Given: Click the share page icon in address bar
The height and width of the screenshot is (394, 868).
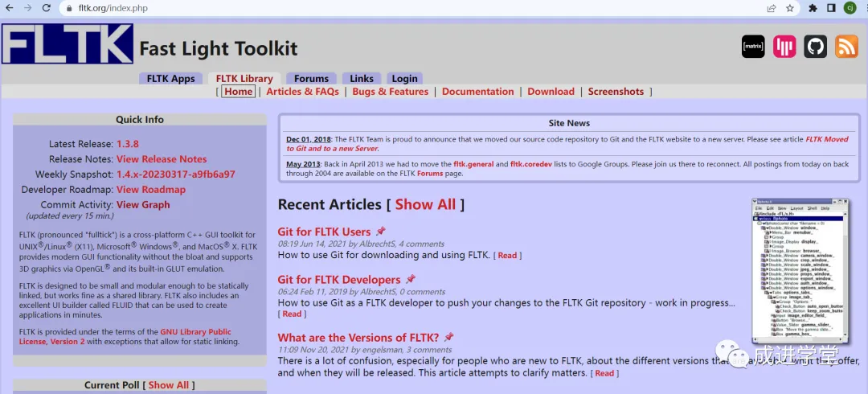Looking at the screenshot, I should click(x=772, y=8).
